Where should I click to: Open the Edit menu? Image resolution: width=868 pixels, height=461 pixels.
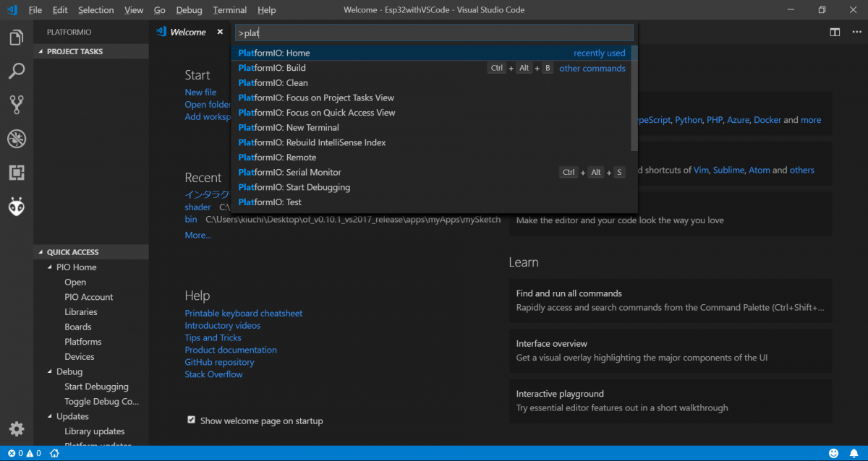point(60,10)
